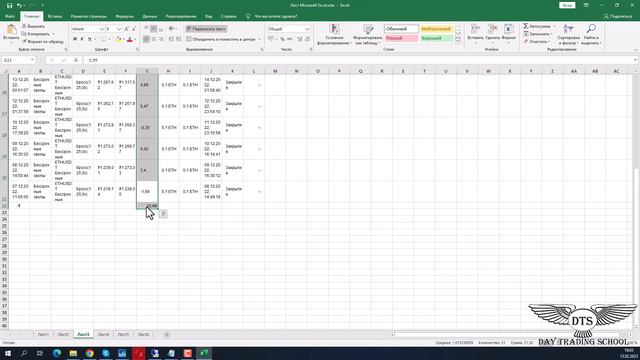Switch to the Insert (Вставка) ribbon tab
The height and width of the screenshot is (360, 640).
tap(55, 16)
